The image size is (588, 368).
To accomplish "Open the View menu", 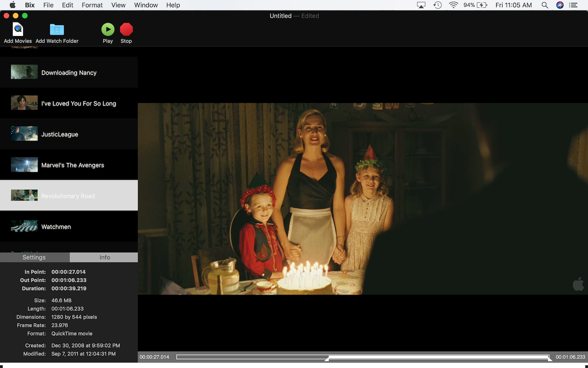I will pos(119,5).
